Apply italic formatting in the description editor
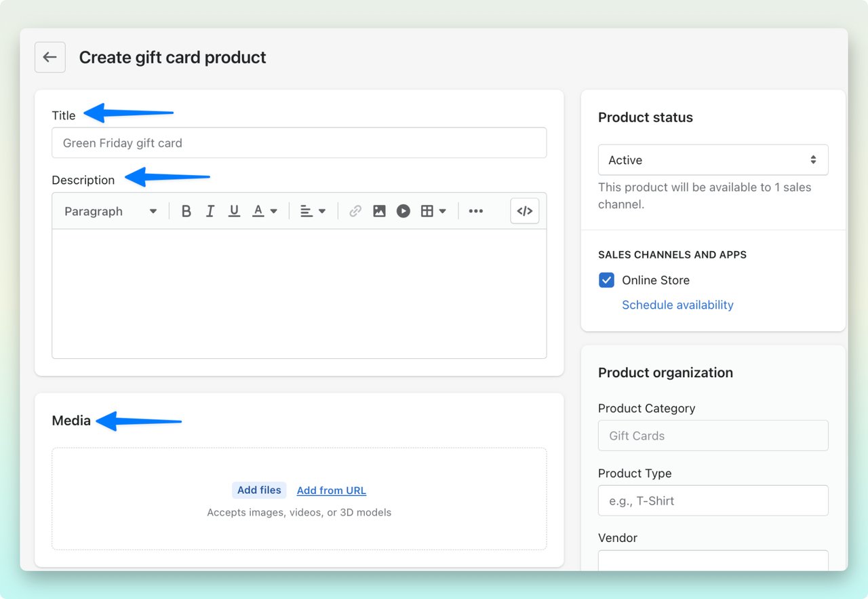Viewport: 868px width, 599px height. point(210,211)
